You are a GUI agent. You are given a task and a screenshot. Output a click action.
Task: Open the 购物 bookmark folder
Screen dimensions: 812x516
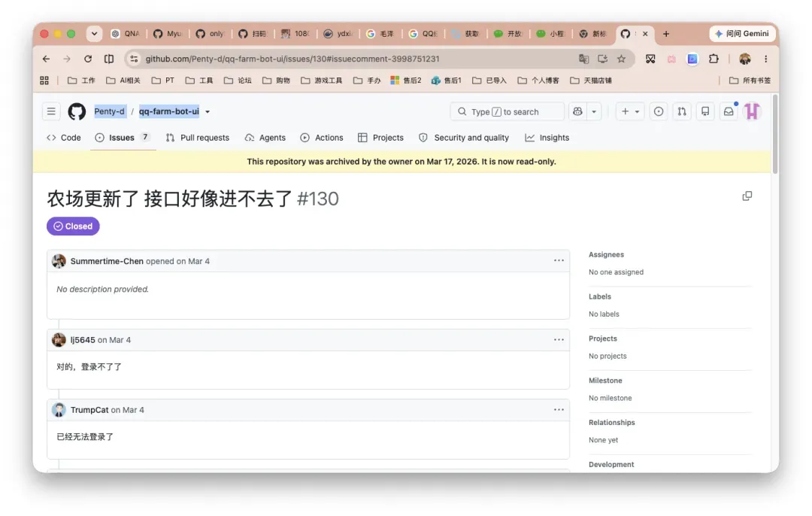coord(276,80)
